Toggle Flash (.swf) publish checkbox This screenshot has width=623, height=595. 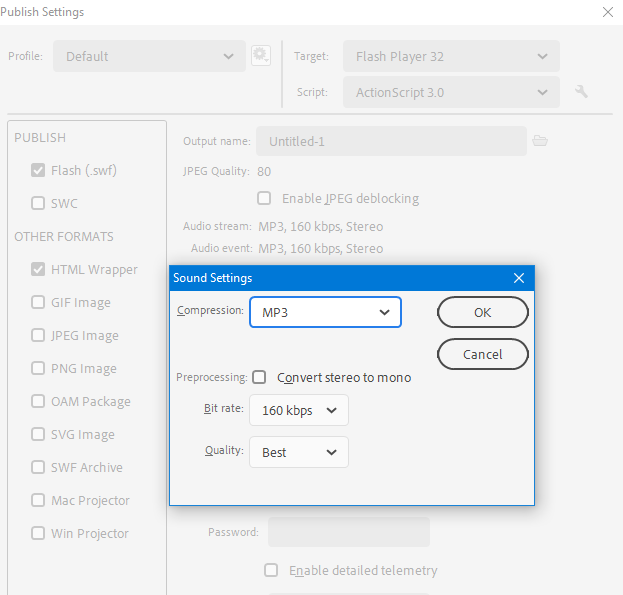[x=38, y=170]
